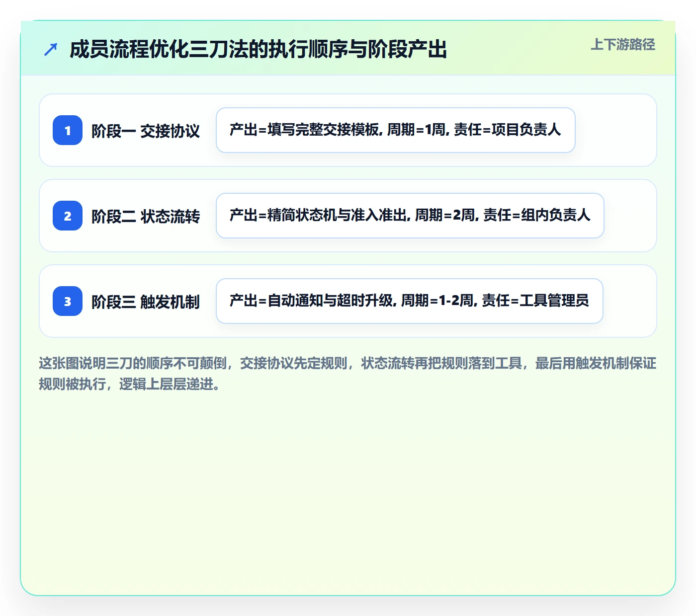Click the 阶段一 交接协议 label
This screenshot has width=696, height=616.
pyautogui.click(x=146, y=131)
